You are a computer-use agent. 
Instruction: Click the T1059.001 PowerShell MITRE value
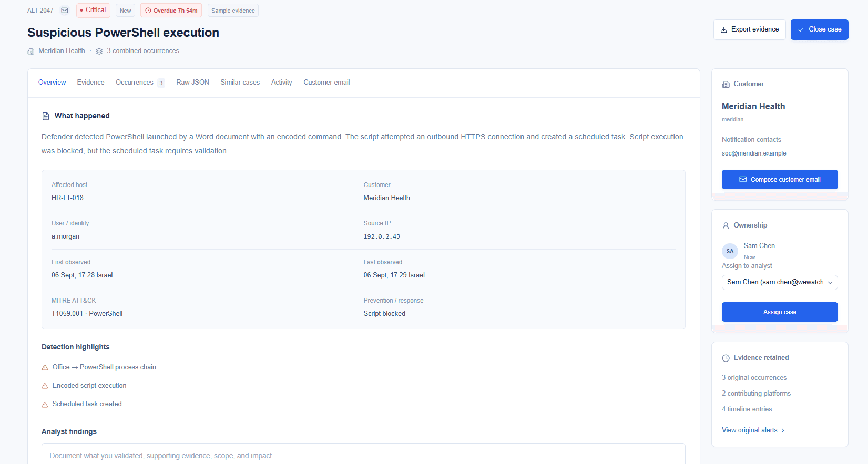coord(87,314)
